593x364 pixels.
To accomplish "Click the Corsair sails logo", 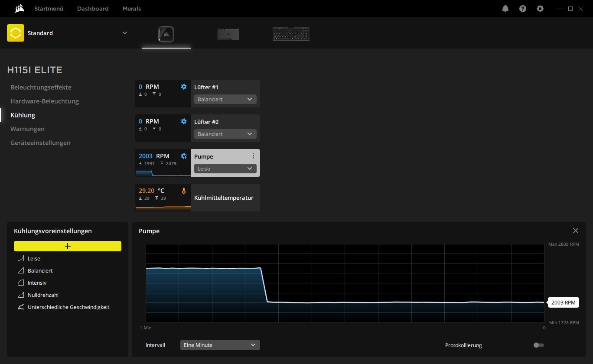I will pyautogui.click(x=19, y=8).
